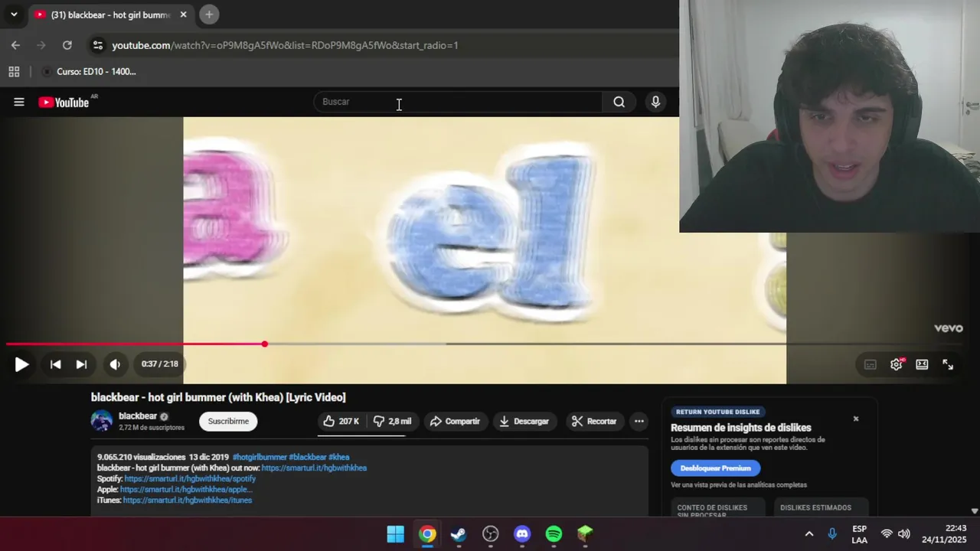Image resolution: width=980 pixels, height=551 pixels.
Task: Open more actions three-dot menu
Action: [639, 421]
